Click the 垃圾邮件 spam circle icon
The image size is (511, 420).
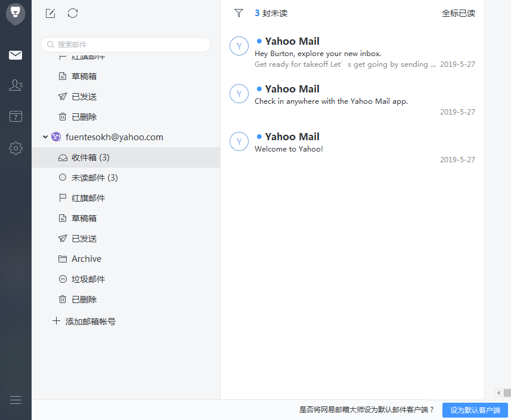pos(63,279)
